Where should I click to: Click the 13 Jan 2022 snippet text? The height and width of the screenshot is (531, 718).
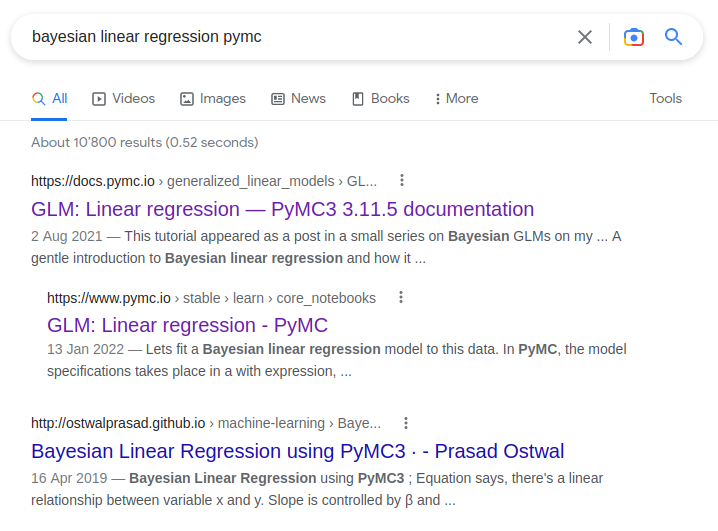(337, 360)
